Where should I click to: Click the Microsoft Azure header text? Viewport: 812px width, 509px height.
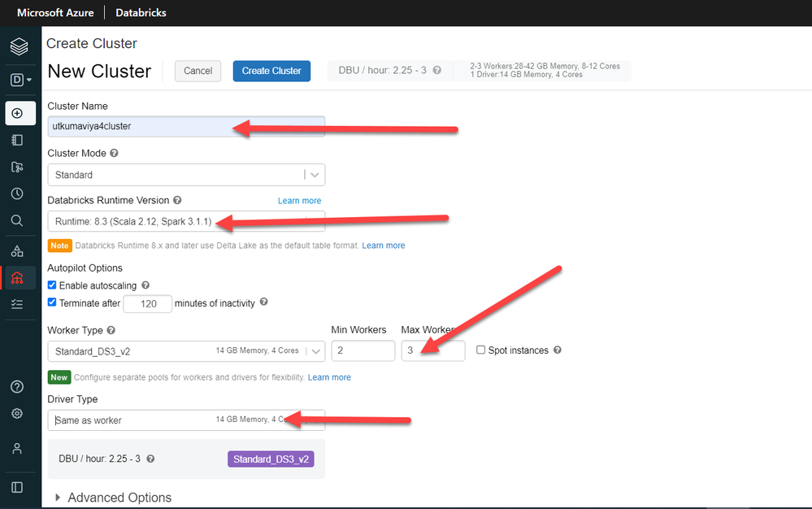(x=55, y=13)
